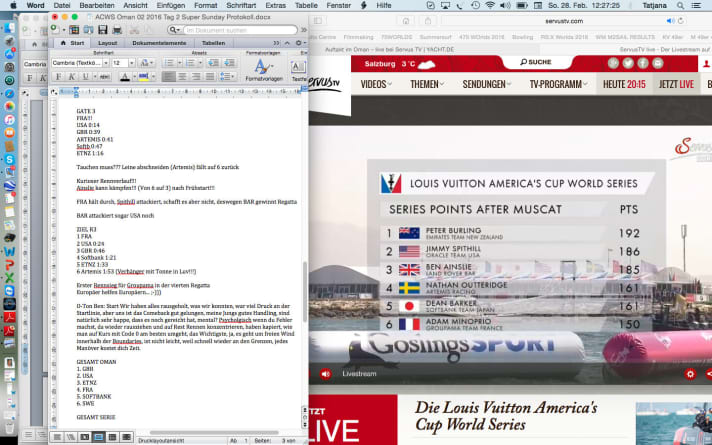The image size is (712, 445).
Task: Click the 'Im Dokument suchen' search field
Action: pos(240,30)
